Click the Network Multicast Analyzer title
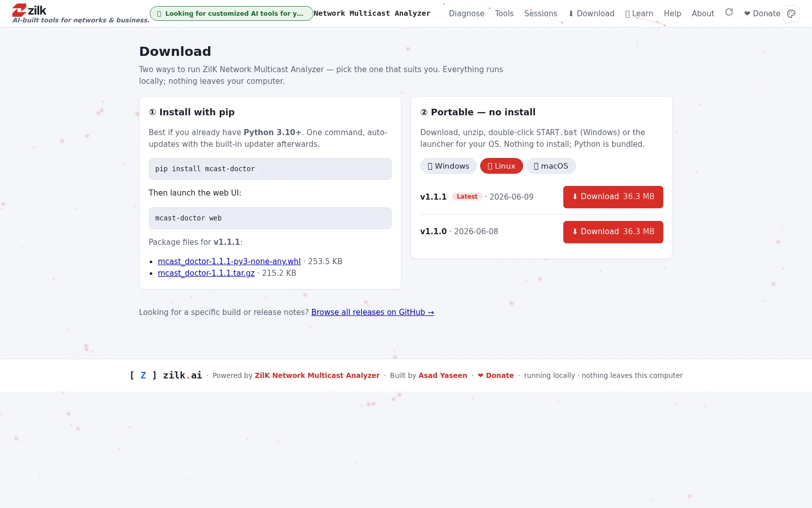Screen dimensions: 812x508 [372, 13]
